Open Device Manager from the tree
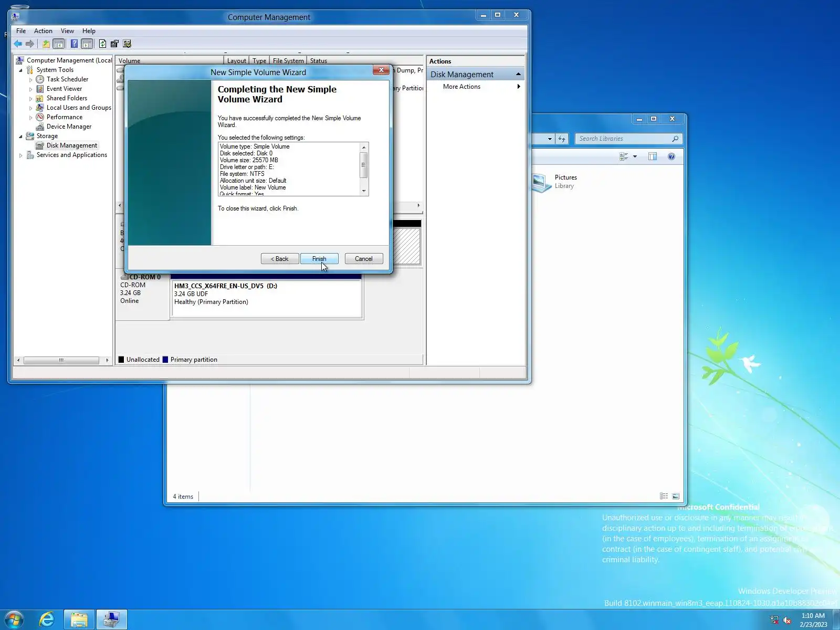 69,127
